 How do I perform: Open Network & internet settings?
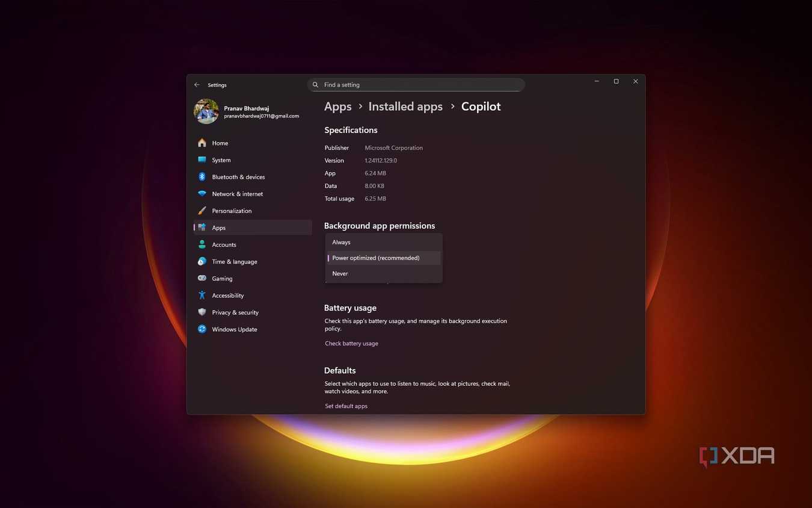click(253, 194)
